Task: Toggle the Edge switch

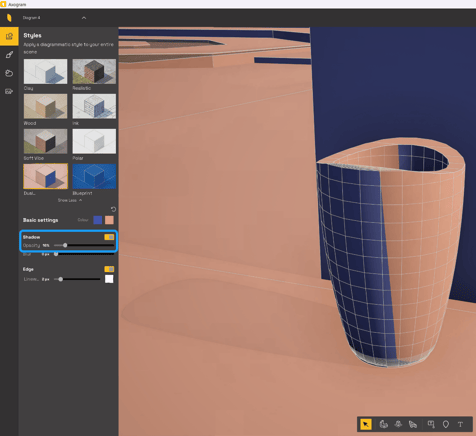Action: [x=109, y=269]
